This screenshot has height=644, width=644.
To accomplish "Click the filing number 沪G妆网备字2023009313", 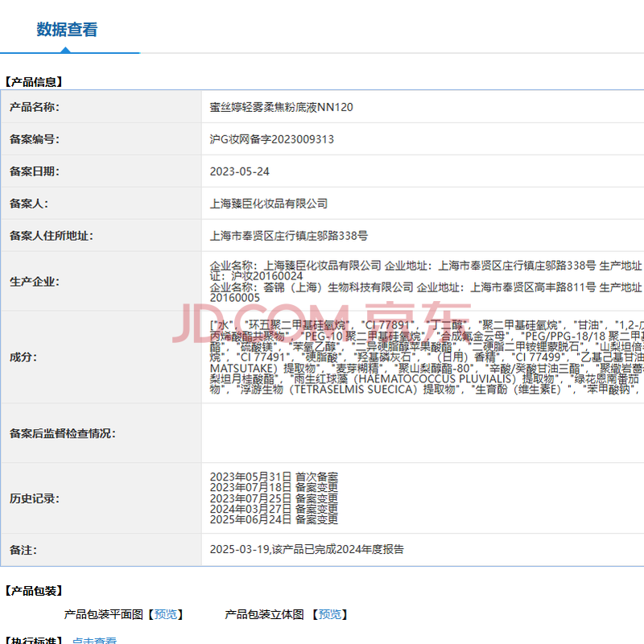I will (271, 139).
